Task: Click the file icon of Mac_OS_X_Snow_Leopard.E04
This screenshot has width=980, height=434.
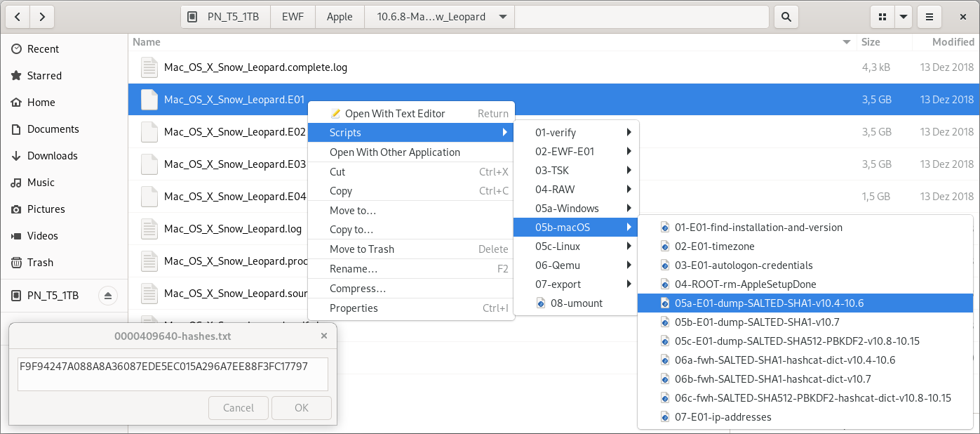Action: (x=149, y=197)
